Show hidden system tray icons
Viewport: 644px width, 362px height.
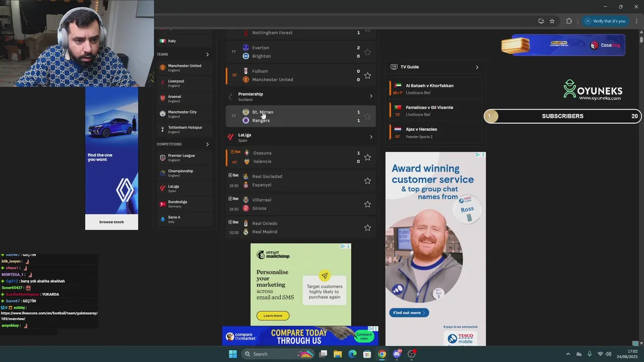click(x=568, y=354)
